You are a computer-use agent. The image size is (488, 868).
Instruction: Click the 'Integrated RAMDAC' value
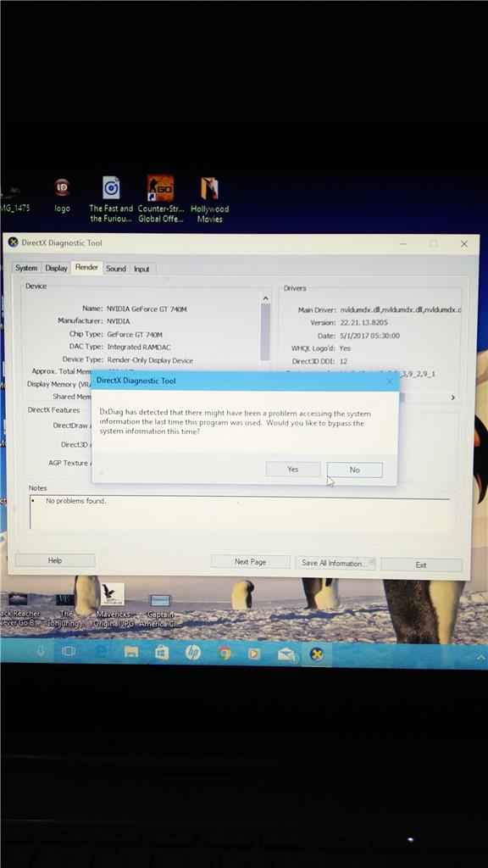[x=139, y=347]
